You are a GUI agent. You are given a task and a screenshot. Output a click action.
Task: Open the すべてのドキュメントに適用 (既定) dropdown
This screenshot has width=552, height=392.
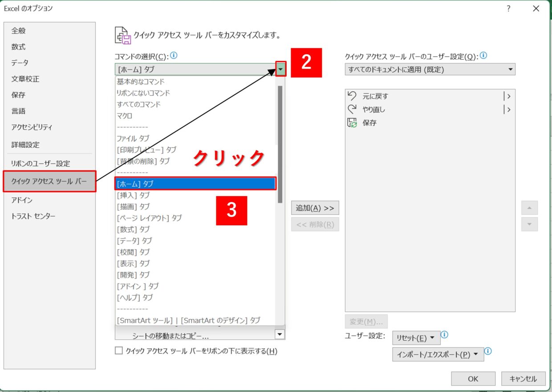[x=430, y=69]
